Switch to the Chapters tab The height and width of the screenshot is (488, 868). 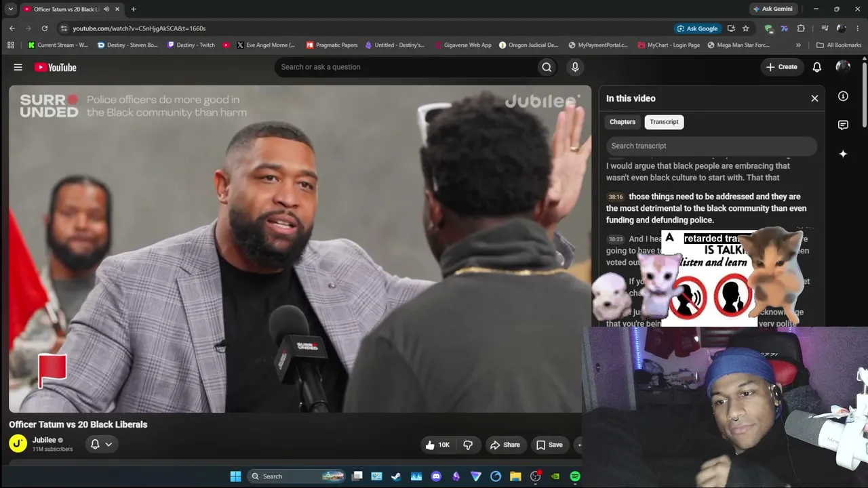coord(623,122)
